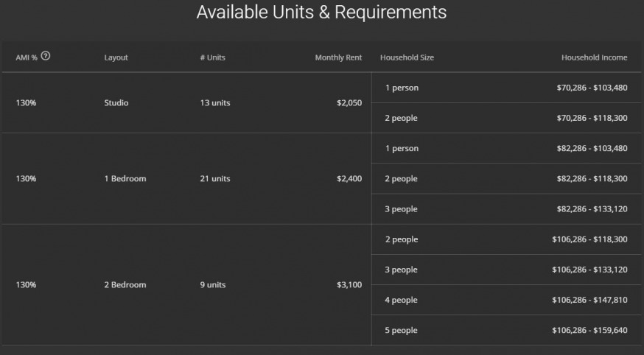
Task: Click the $70,286 - $103,480 income range
Action: [x=592, y=88]
